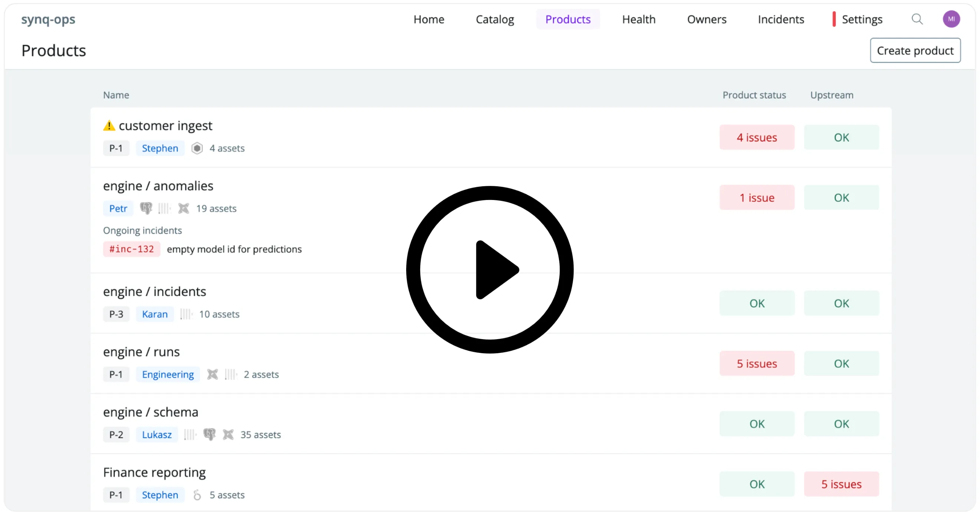
Task: Play the video overlay
Action: (490, 269)
